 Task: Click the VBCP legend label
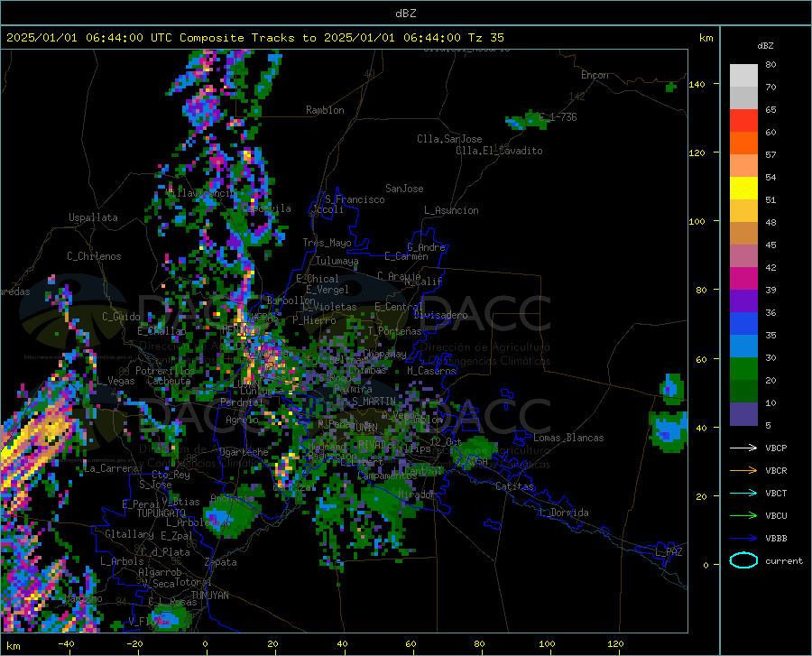776,448
